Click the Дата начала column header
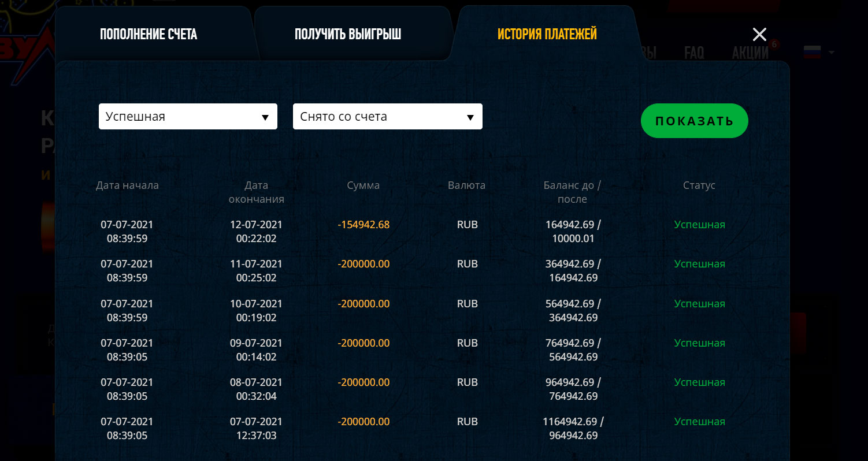The width and height of the screenshot is (868, 461). point(127,185)
